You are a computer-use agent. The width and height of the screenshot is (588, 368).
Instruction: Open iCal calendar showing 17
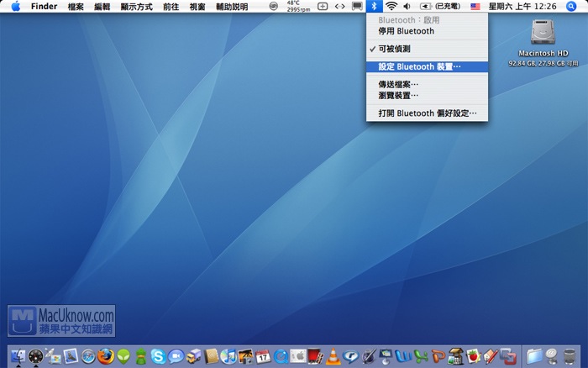tap(263, 356)
